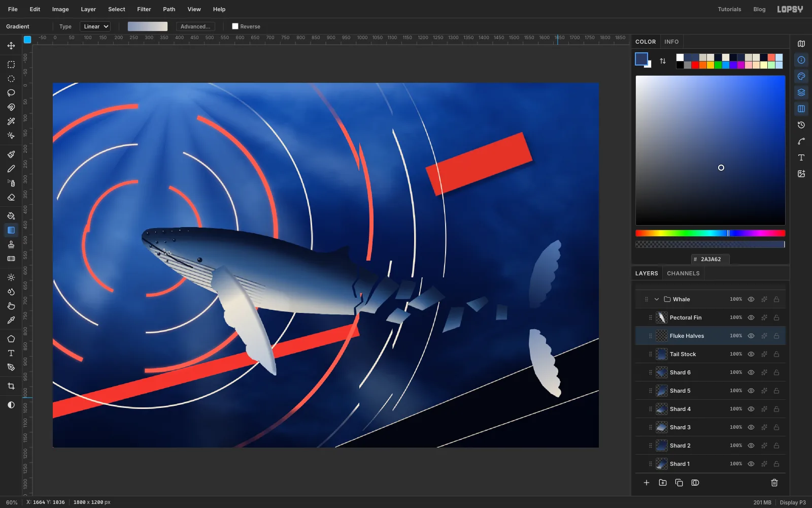Screen dimensions: 812x508
Task: Open the Filter menu
Action: click(x=144, y=9)
